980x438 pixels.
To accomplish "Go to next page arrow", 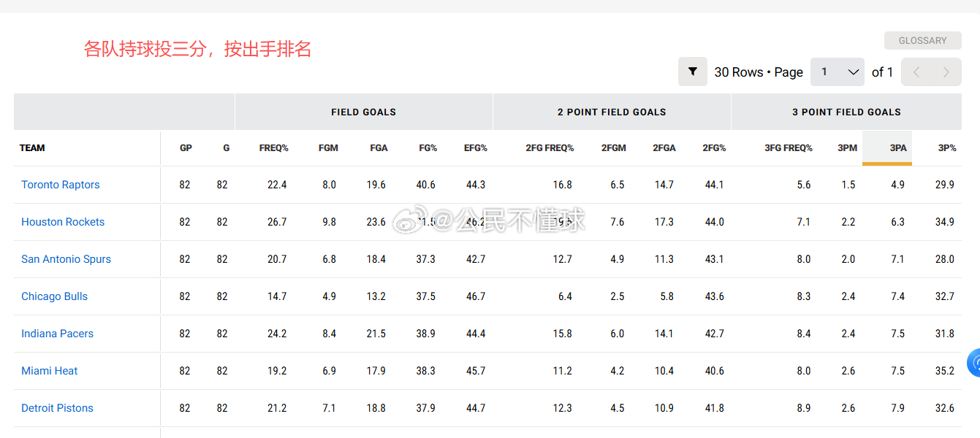I will (946, 72).
